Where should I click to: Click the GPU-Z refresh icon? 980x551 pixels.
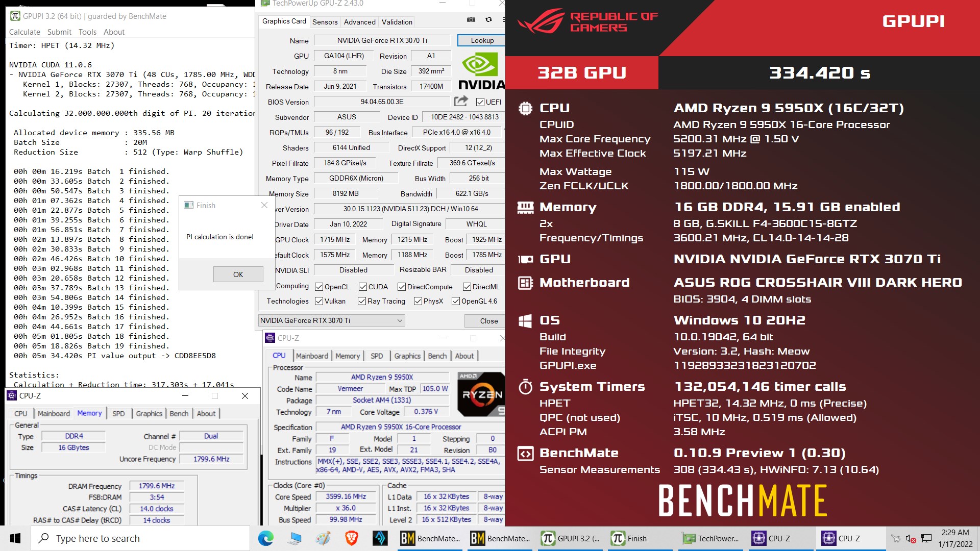point(488,20)
